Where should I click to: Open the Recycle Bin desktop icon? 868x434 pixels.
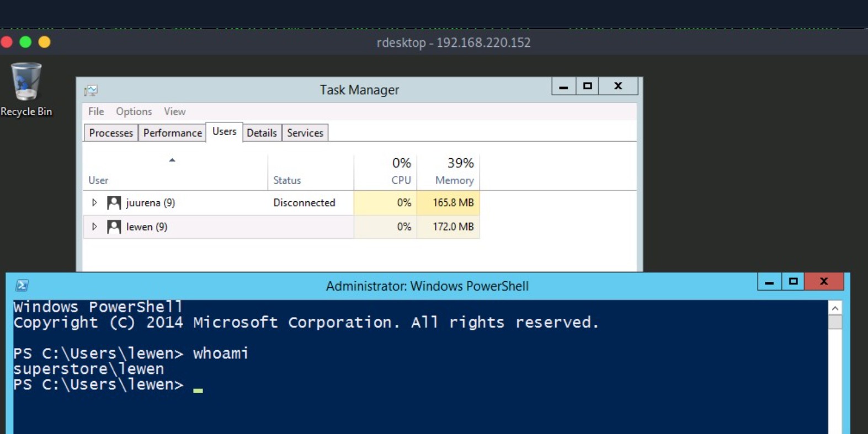[26, 90]
